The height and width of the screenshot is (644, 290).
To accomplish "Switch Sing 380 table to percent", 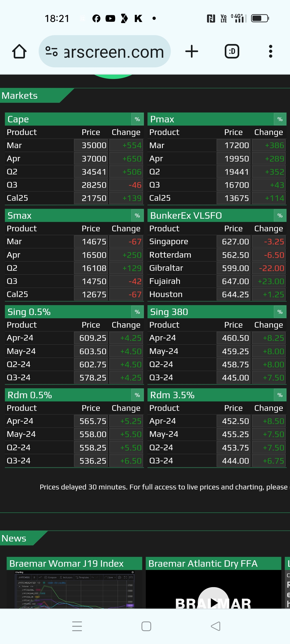I will point(280,312).
